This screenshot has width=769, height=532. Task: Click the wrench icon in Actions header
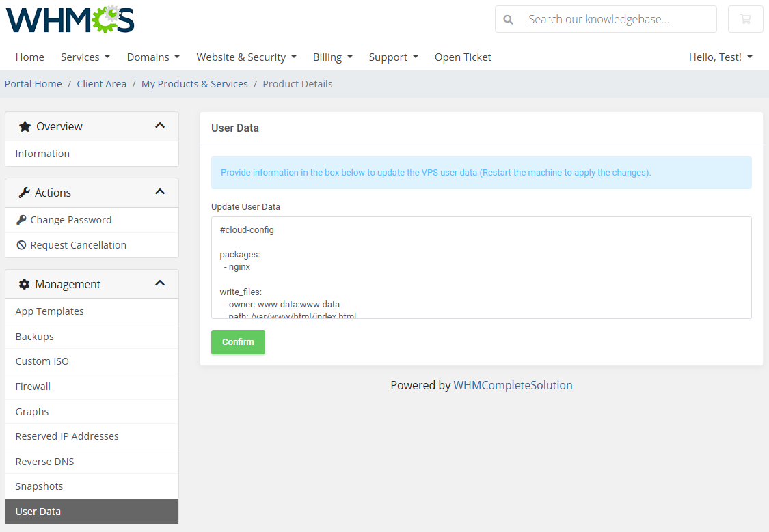(24, 193)
